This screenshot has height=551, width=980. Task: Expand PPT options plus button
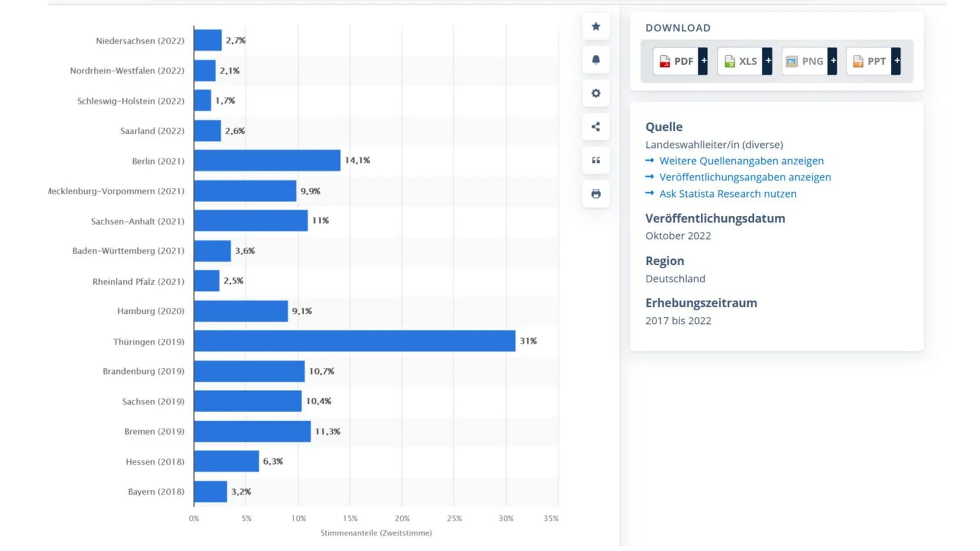pos(896,61)
